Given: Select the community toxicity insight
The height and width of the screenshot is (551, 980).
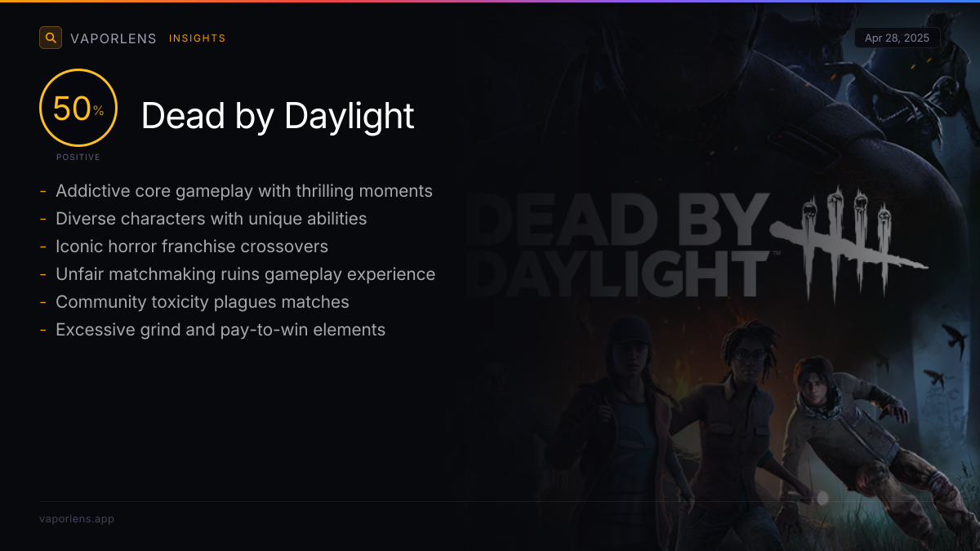Looking at the screenshot, I should pos(202,302).
